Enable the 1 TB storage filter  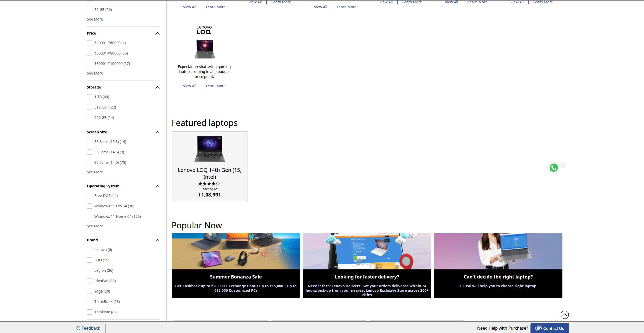coord(90,97)
